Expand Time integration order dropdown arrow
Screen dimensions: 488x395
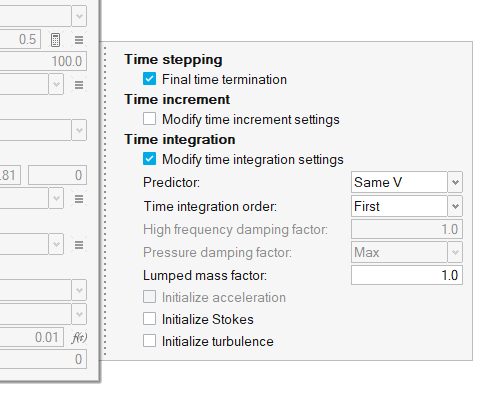(x=455, y=206)
